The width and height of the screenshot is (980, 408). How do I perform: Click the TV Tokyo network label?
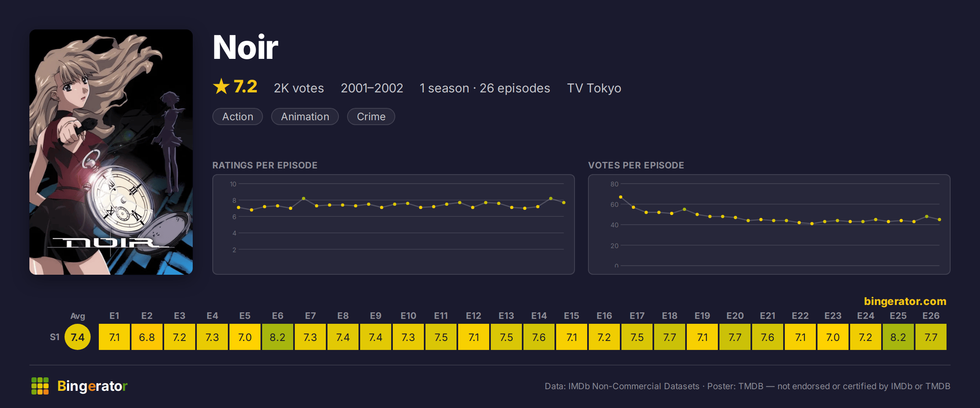pos(594,88)
